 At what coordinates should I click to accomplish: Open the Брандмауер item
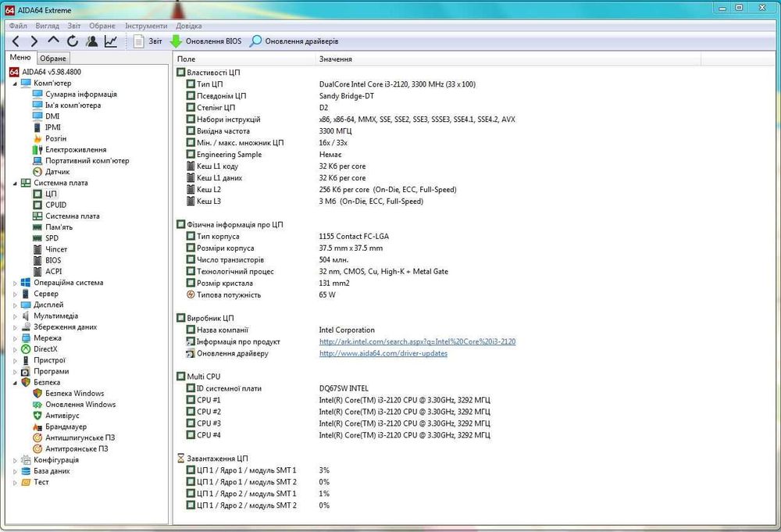[66, 427]
